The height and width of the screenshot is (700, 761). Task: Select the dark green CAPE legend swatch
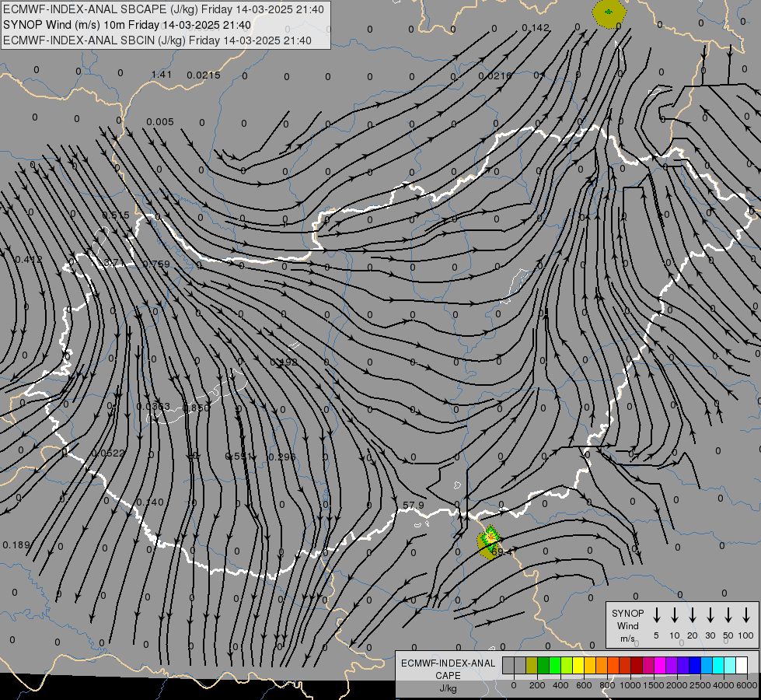coord(543,665)
